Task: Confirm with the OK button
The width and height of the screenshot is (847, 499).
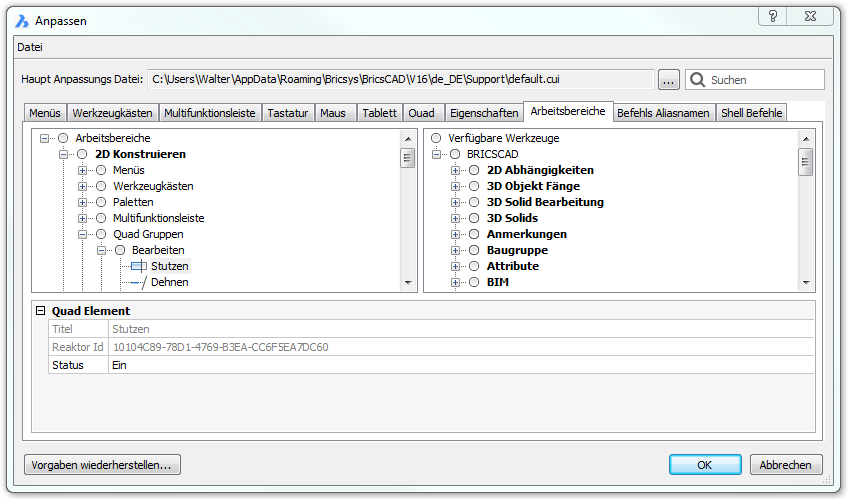Action: click(705, 465)
